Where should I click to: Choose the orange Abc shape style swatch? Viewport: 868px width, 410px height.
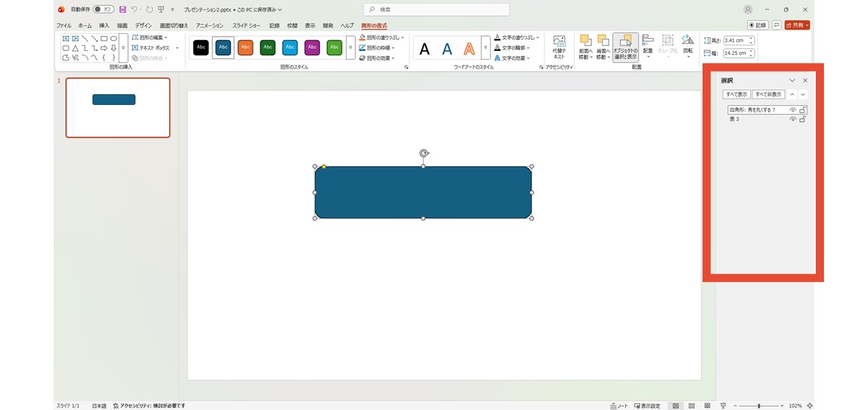click(245, 47)
